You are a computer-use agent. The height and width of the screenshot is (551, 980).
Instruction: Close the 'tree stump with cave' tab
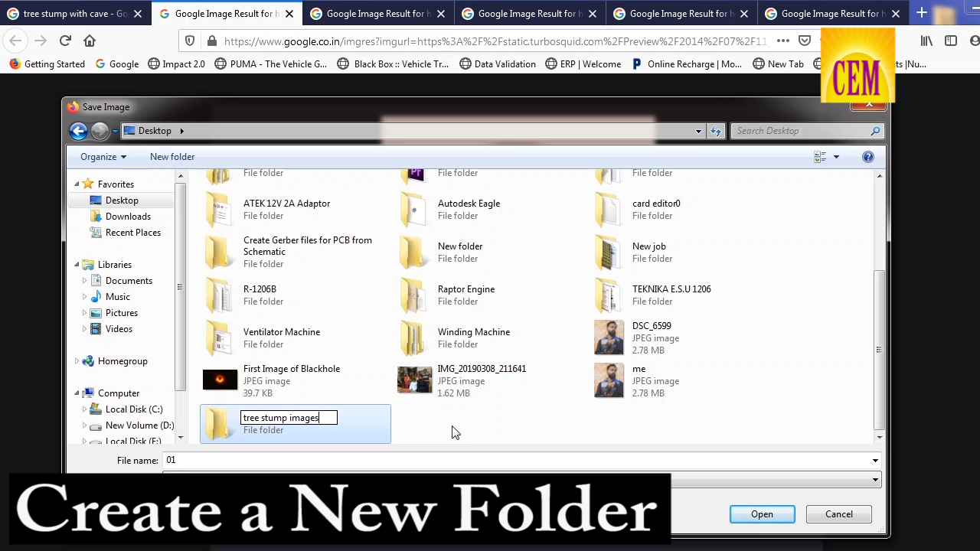(x=138, y=14)
